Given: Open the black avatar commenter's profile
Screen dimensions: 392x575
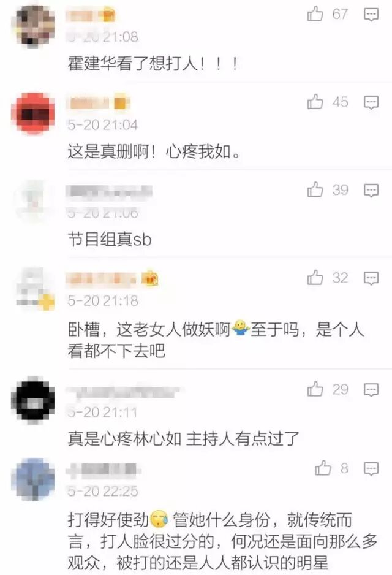Looking at the screenshot, I should click(33, 400).
